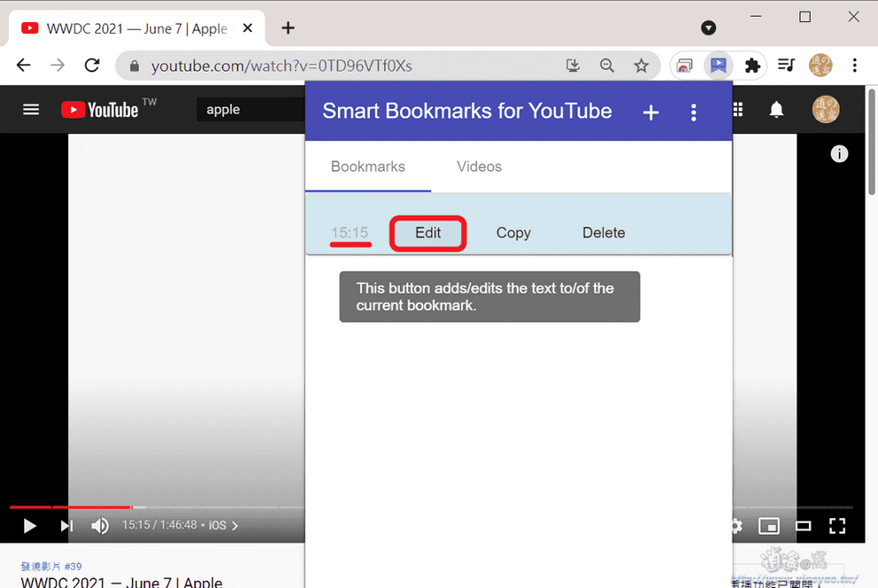Activate the miniplayer
The width and height of the screenshot is (878, 588).
(769, 526)
